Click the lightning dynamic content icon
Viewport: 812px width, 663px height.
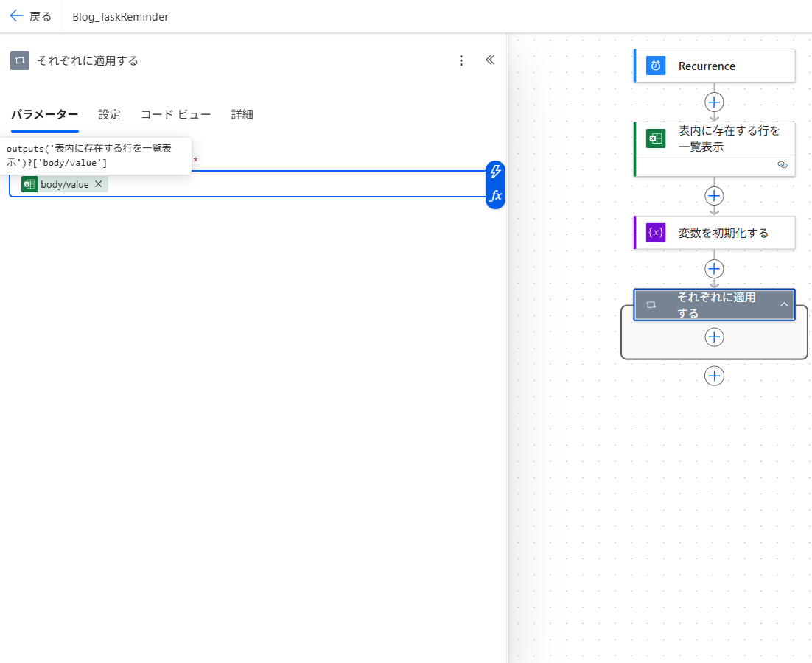coord(496,172)
